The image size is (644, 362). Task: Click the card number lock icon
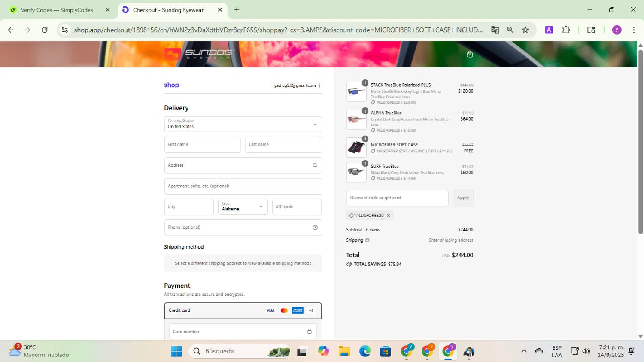(x=309, y=332)
